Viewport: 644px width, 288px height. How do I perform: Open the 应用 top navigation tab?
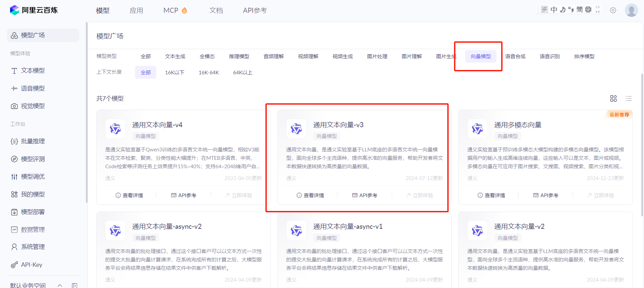point(136,10)
